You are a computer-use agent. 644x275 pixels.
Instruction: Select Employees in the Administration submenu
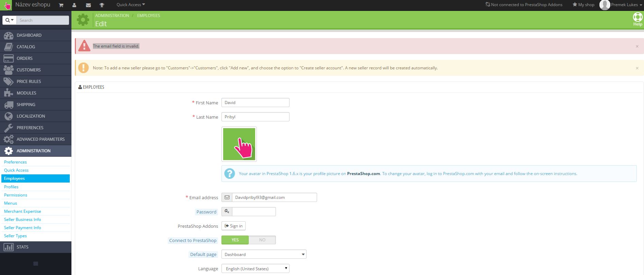(36, 178)
